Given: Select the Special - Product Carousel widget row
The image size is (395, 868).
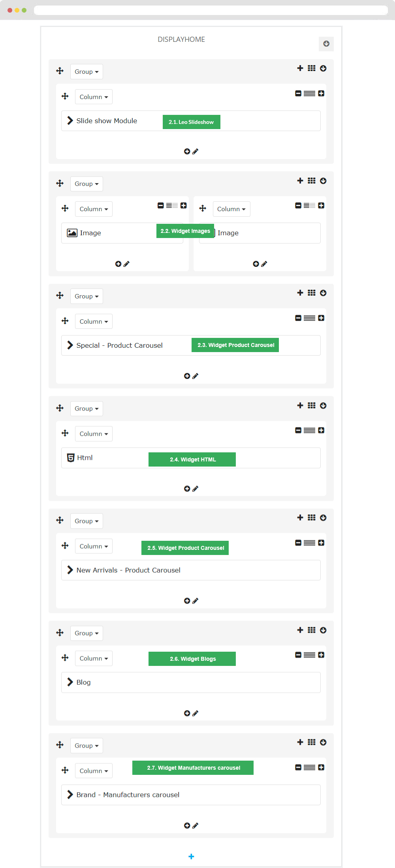Looking at the screenshot, I should (x=191, y=345).
